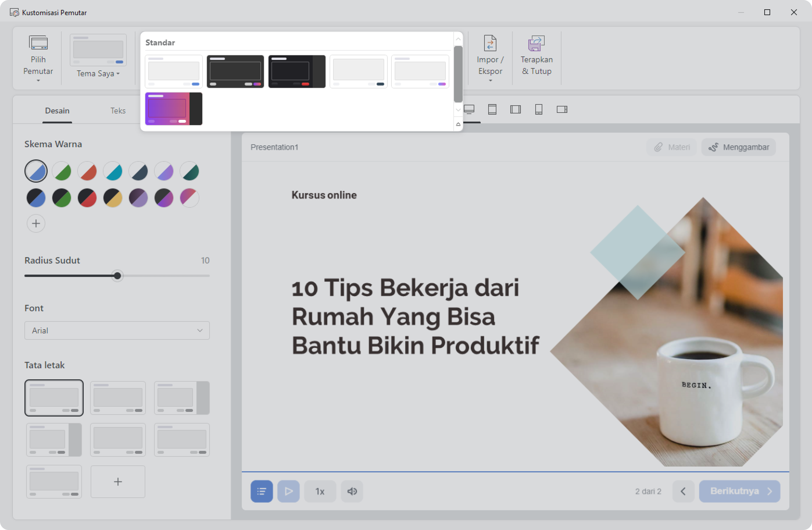Image resolution: width=812 pixels, height=530 pixels.
Task: Switch preview to phone portrait view
Action: (539, 109)
